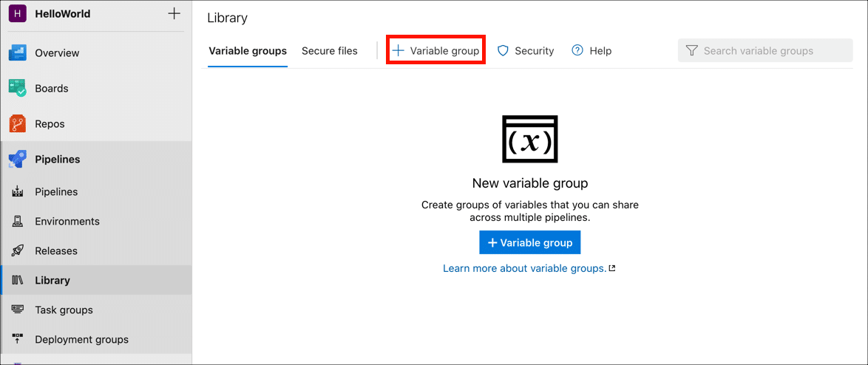Click the HelloWorld project avatar icon

tap(18, 14)
